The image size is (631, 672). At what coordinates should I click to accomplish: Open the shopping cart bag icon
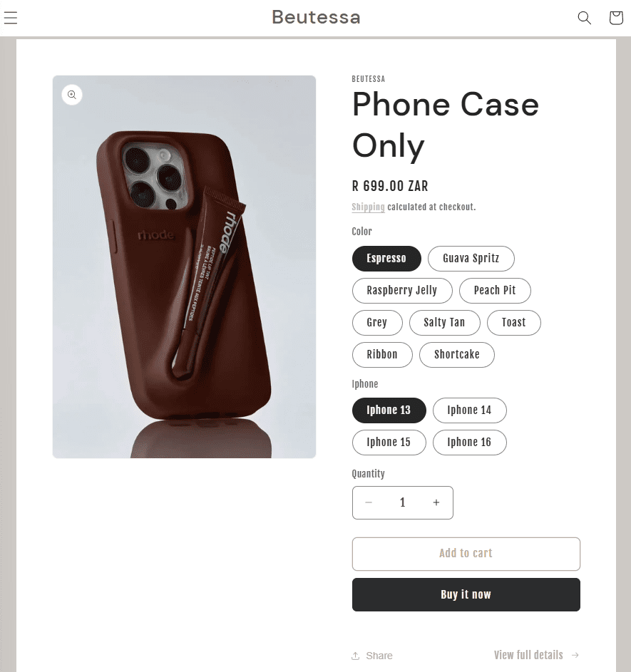[616, 18]
